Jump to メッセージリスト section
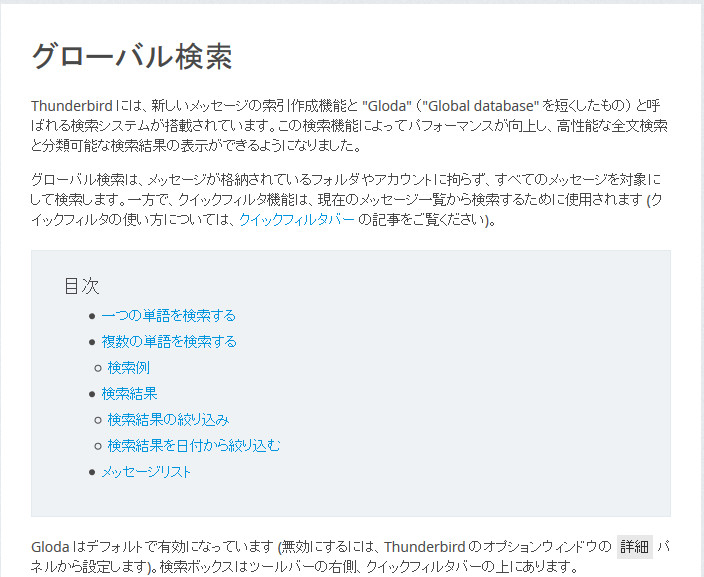Image resolution: width=704 pixels, height=577 pixels. (x=146, y=472)
